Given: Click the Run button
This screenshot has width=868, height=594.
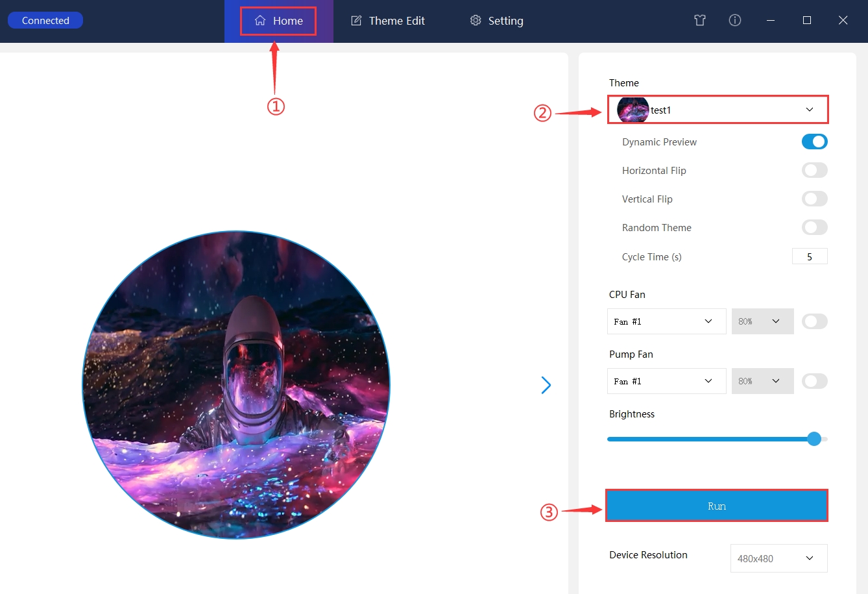Looking at the screenshot, I should click(x=717, y=506).
